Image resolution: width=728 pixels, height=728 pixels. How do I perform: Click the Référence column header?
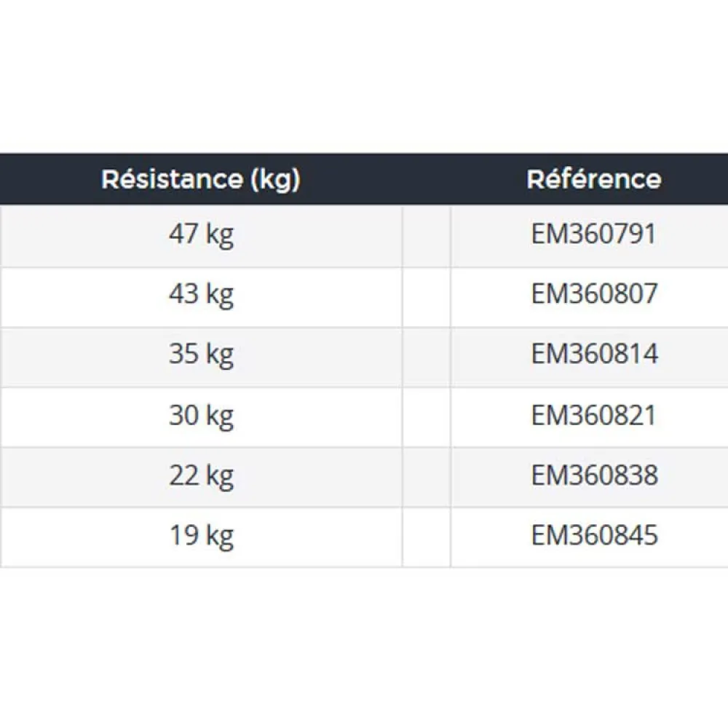(x=594, y=179)
